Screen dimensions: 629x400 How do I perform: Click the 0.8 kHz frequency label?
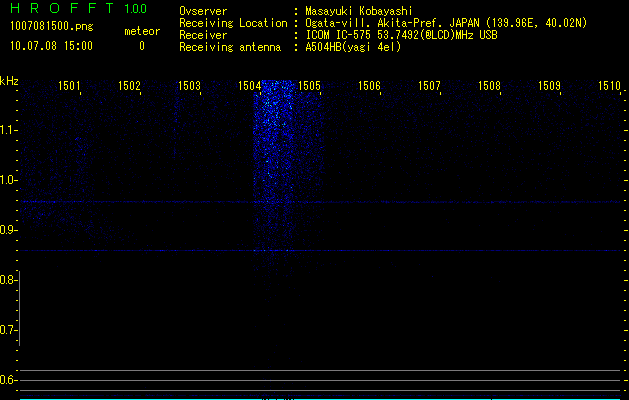(8, 280)
